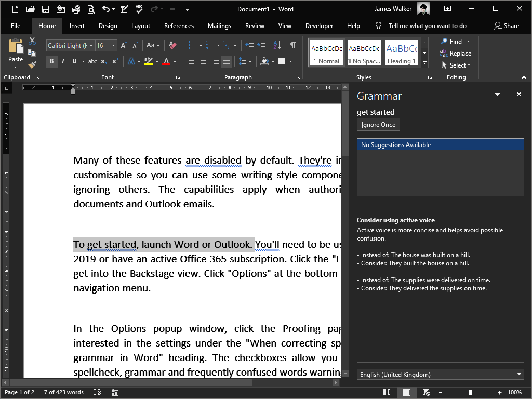Align text right
This screenshot has height=399, width=532.
click(215, 61)
